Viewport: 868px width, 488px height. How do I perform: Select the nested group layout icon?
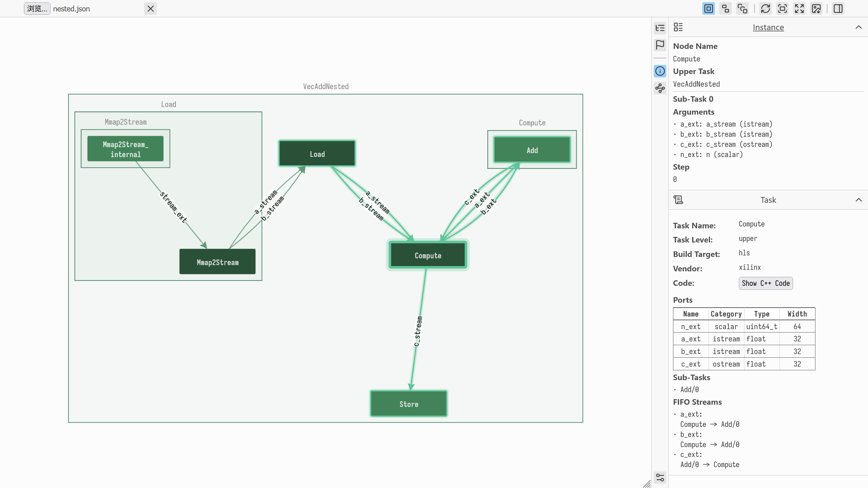[708, 9]
